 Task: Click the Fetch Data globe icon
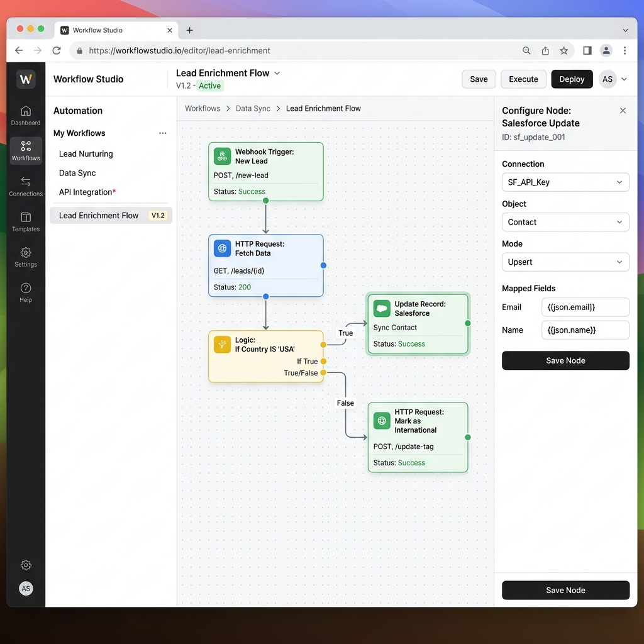point(223,248)
